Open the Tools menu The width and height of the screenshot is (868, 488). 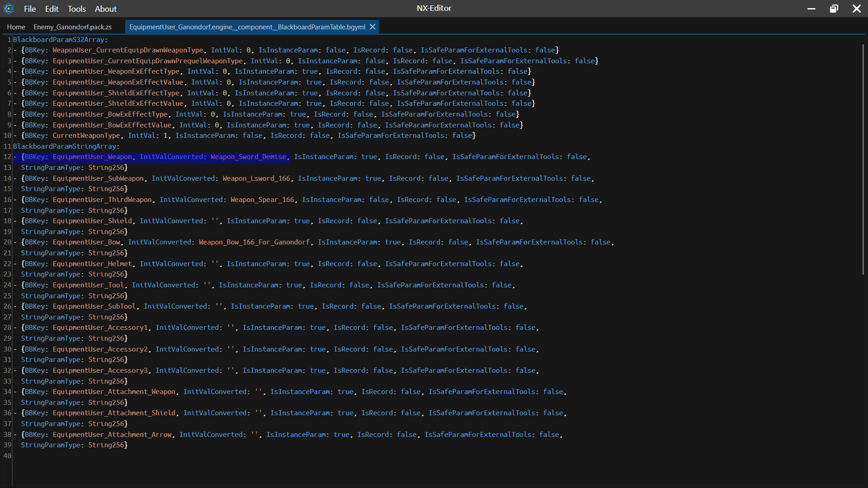pos(76,9)
